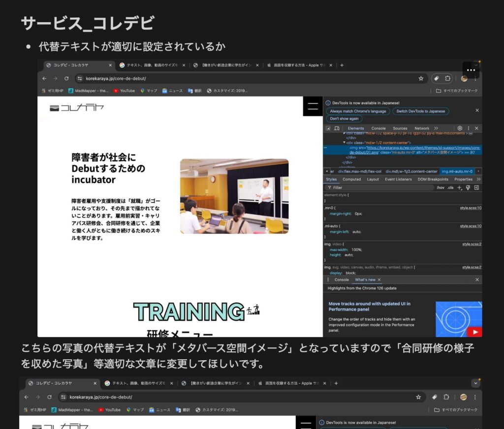
Task: Open hamburger menu in upper webpage screenshot
Action: pos(313,106)
